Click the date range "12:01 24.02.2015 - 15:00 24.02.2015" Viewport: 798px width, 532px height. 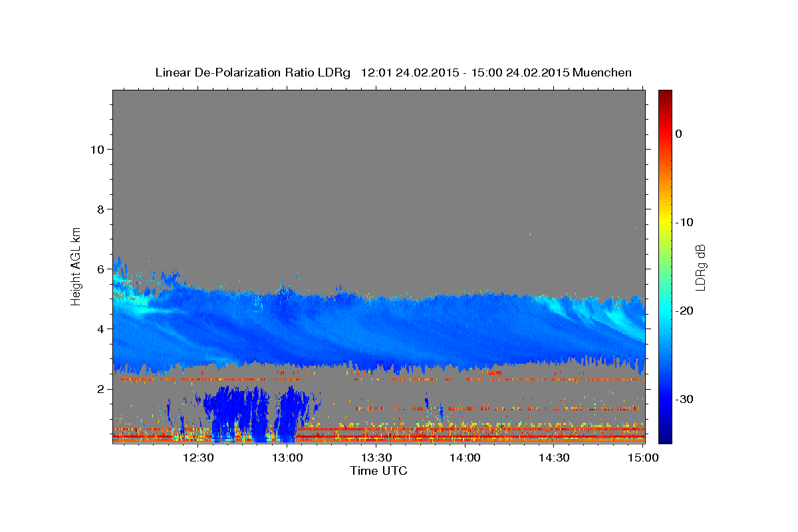[x=465, y=72]
